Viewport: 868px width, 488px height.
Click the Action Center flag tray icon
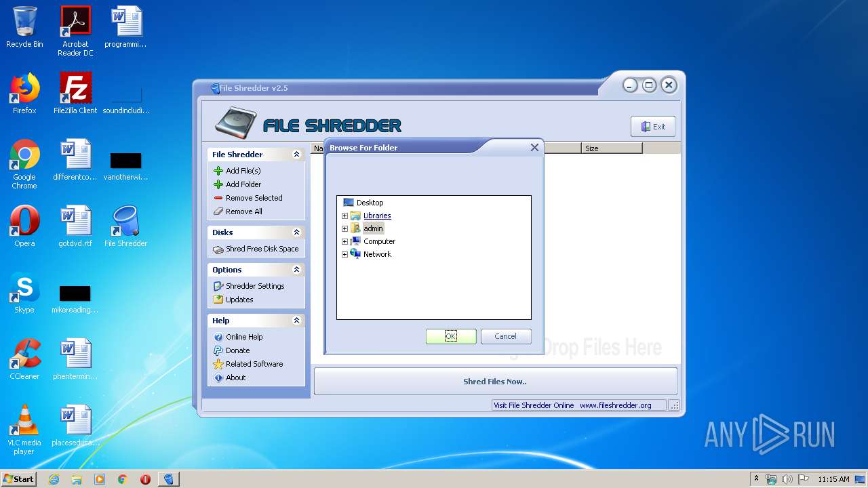[x=804, y=479]
